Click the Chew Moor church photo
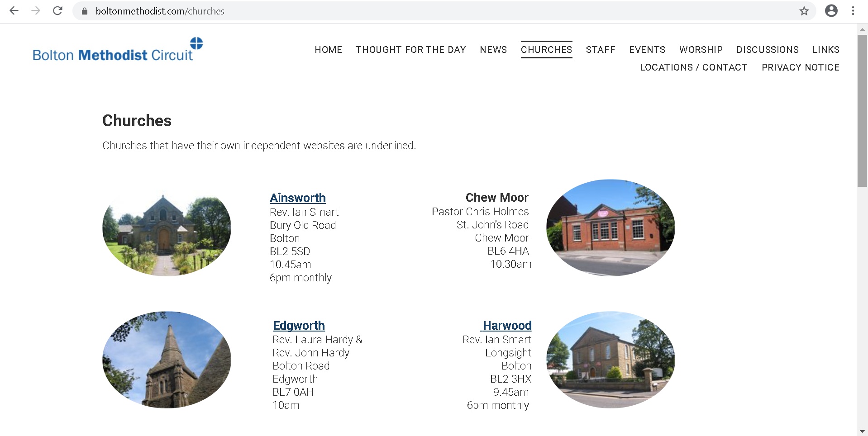Screen dimensions: 868x436 tap(610, 227)
